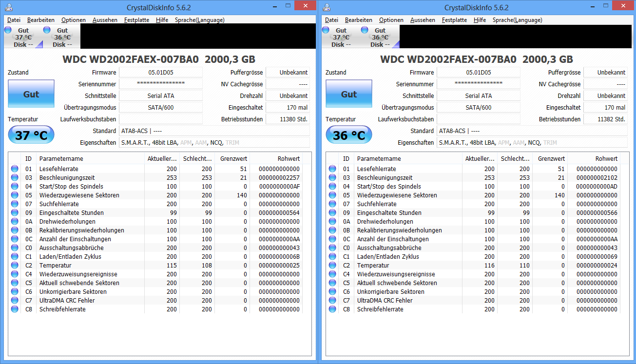The width and height of the screenshot is (636, 364).
Task: Click Gut health status button, left window
Action: point(31,94)
